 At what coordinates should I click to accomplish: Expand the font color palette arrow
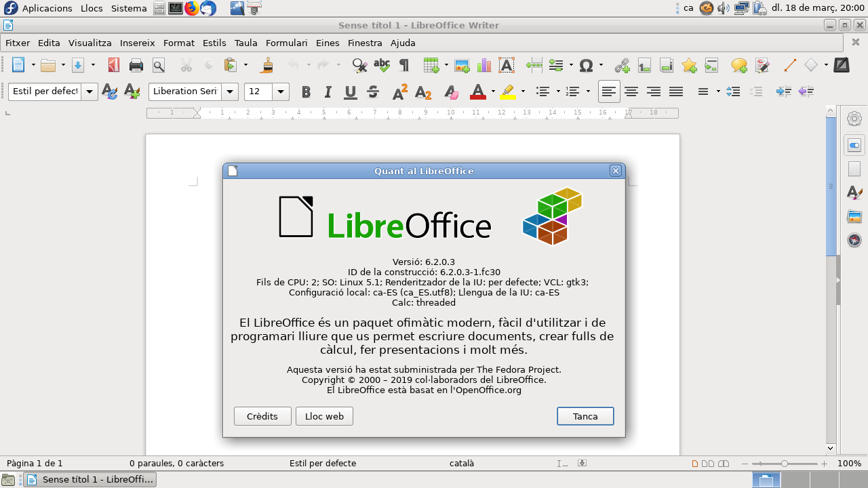493,91
